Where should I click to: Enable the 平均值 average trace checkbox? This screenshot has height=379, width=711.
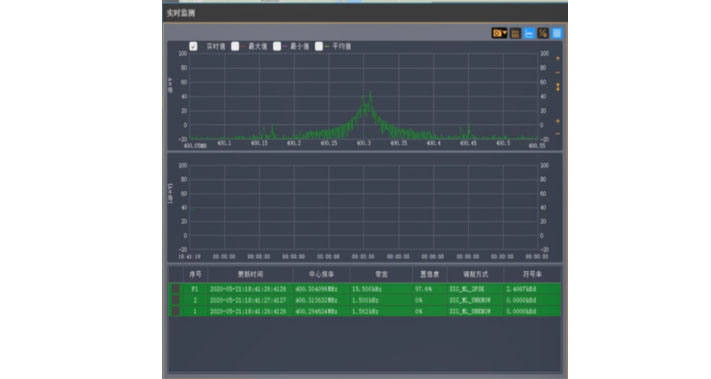point(319,46)
